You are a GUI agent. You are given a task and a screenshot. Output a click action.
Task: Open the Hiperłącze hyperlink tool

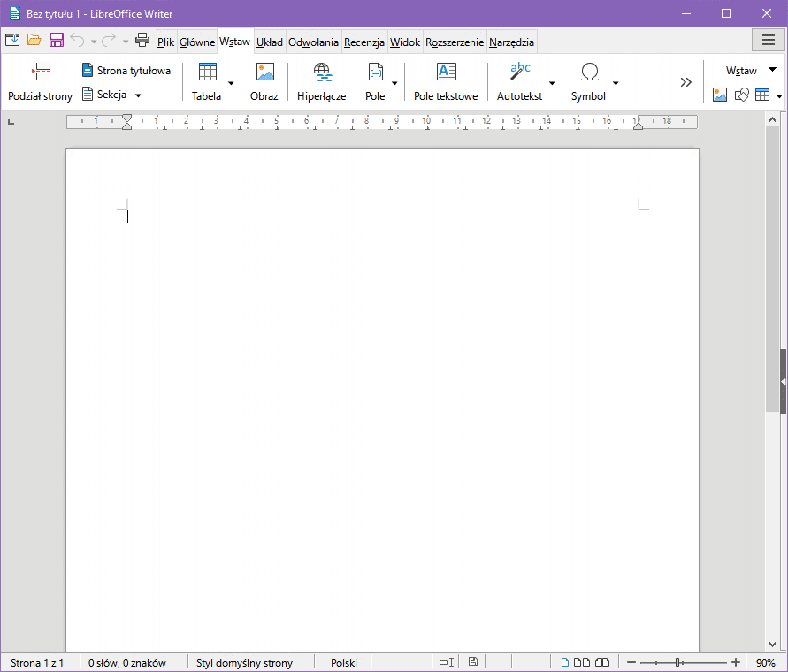click(322, 73)
